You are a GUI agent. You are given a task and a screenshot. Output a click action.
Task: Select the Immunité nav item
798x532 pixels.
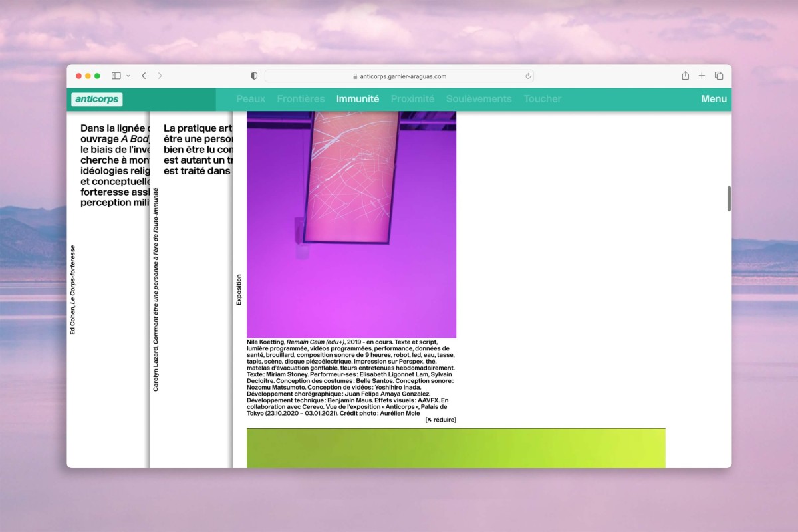coord(357,98)
